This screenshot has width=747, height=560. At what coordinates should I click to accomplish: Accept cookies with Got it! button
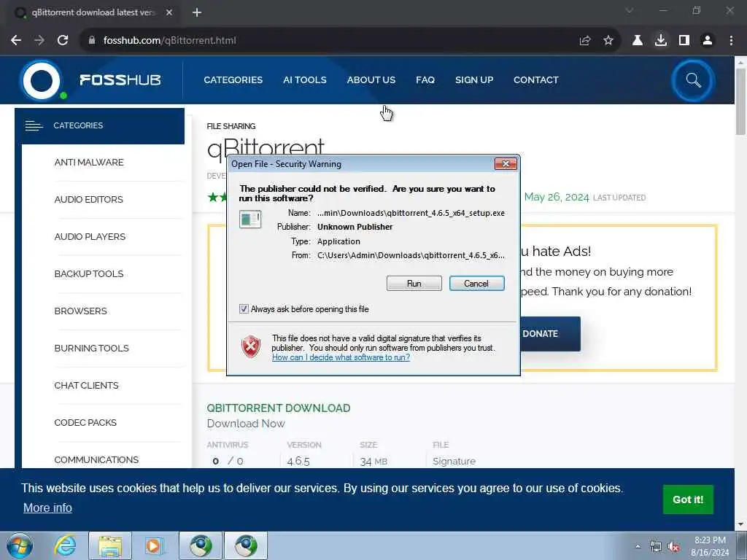point(688,499)
